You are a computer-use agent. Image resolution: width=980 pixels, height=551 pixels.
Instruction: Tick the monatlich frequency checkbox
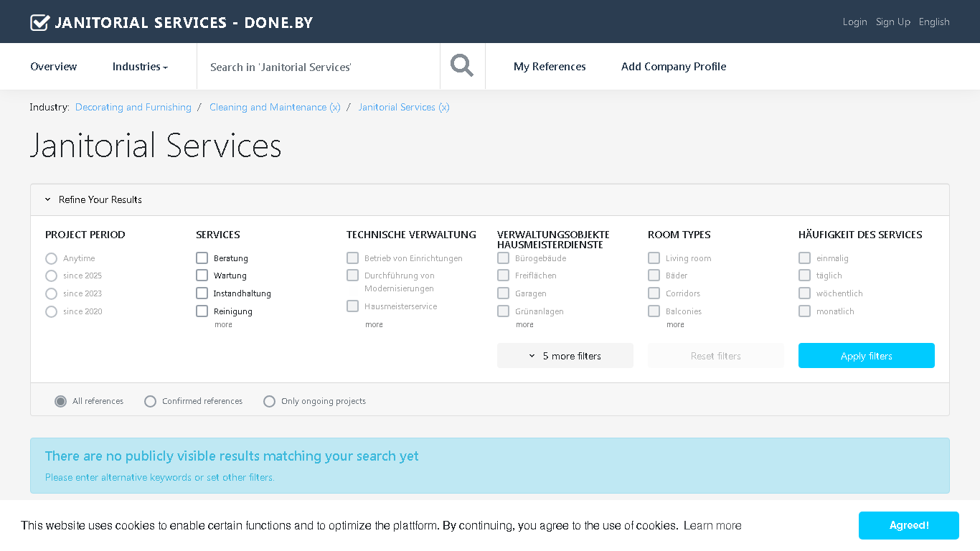point(804,311)
